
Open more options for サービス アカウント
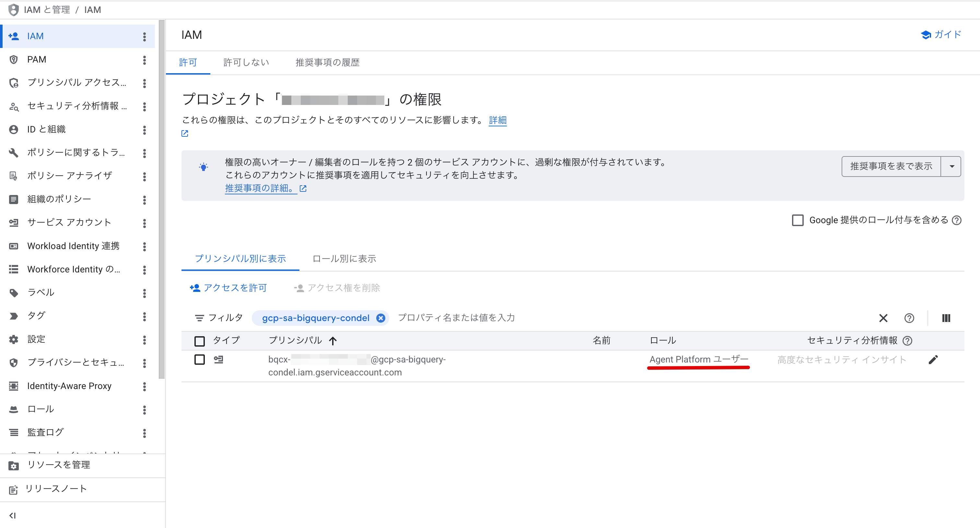coord(145,223)
